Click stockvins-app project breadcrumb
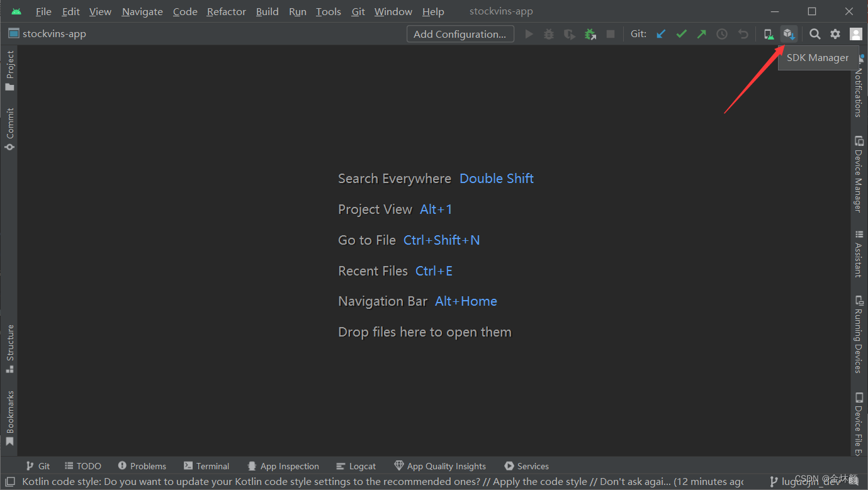Image resolution: width=868 pixels, height=490 pixels. point(47,34)
